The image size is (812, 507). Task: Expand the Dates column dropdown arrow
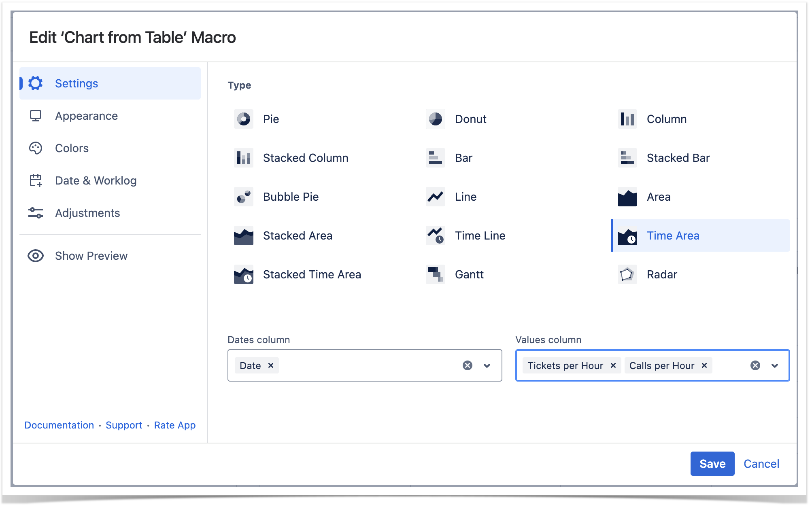pyautogui.click(x=487, y=365)
